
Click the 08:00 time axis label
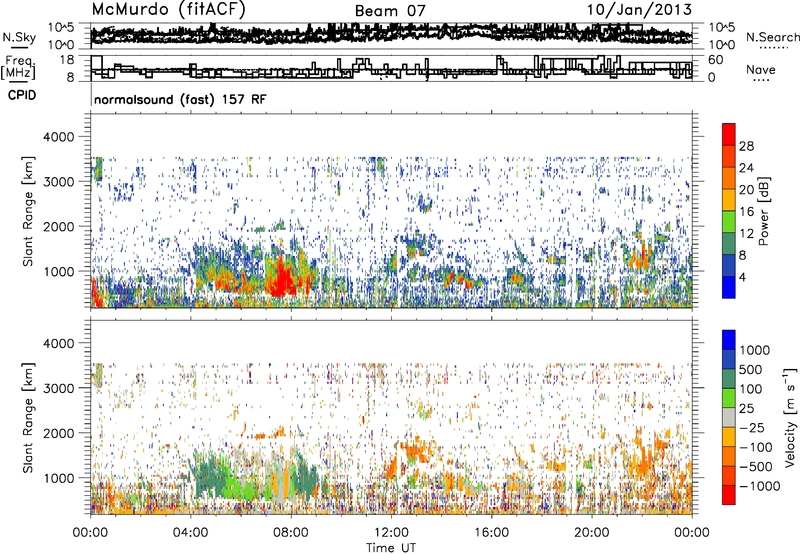click(291, 533)
